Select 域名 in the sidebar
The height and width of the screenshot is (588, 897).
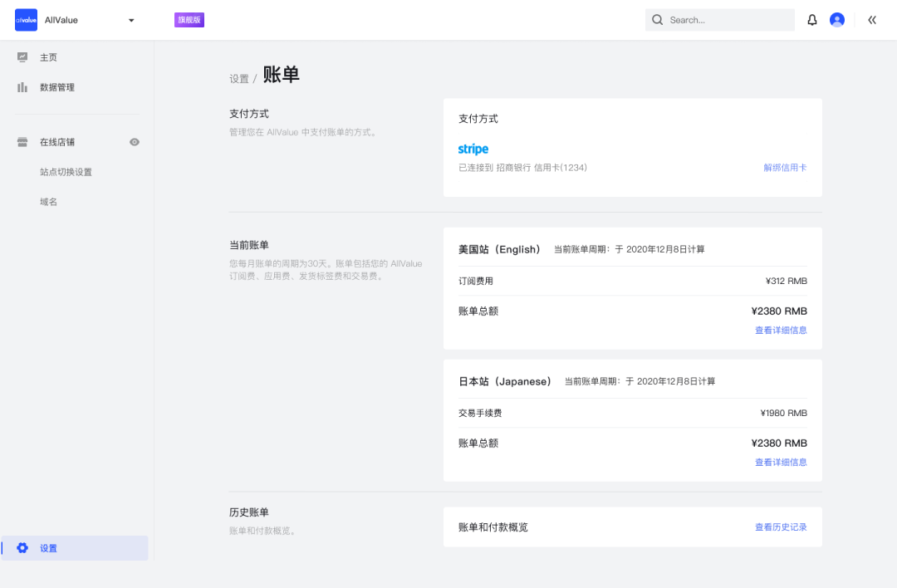point(48,201)
